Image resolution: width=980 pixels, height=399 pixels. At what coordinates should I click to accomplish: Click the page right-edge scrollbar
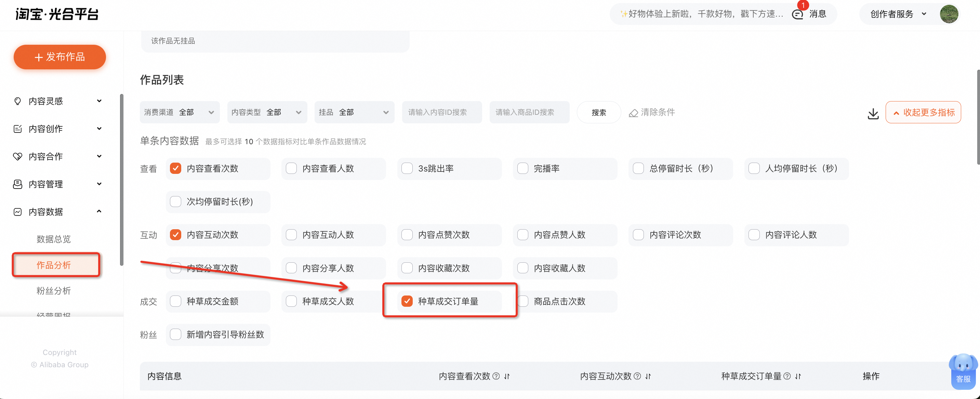978,117
